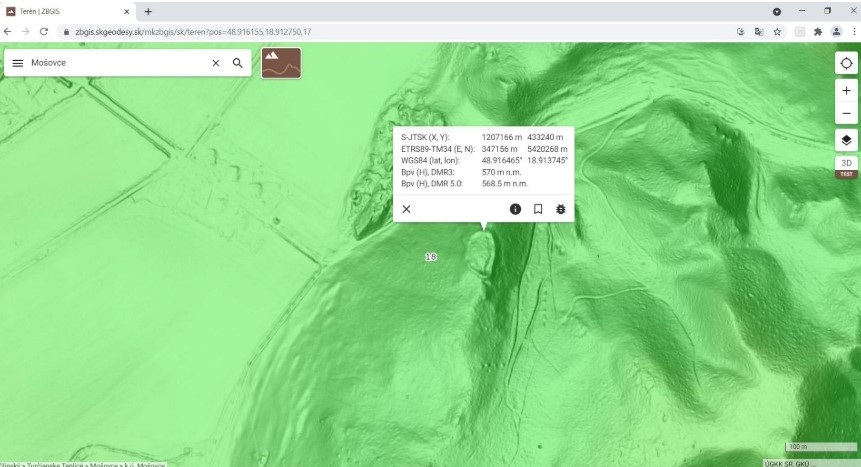
Task: Show info for the selected point
Action: click(x=516, y=209)
